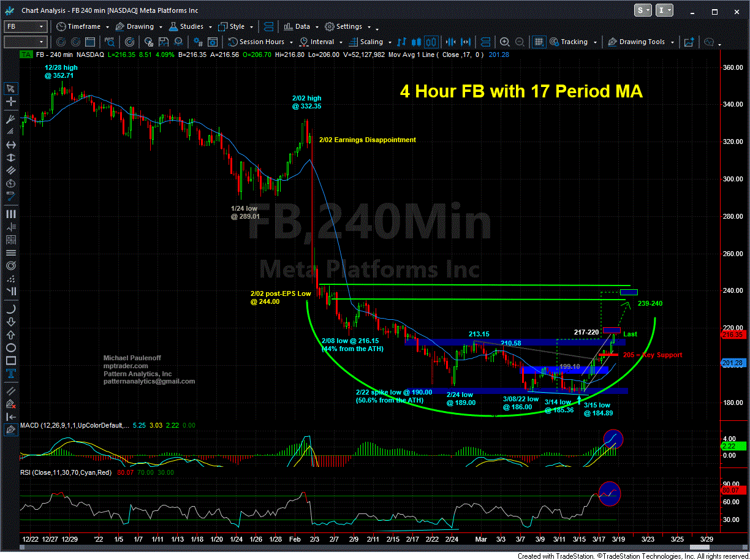
Task: Open the empty combo box below symbol
Action: pyautogui.click(x=25, y=42)
